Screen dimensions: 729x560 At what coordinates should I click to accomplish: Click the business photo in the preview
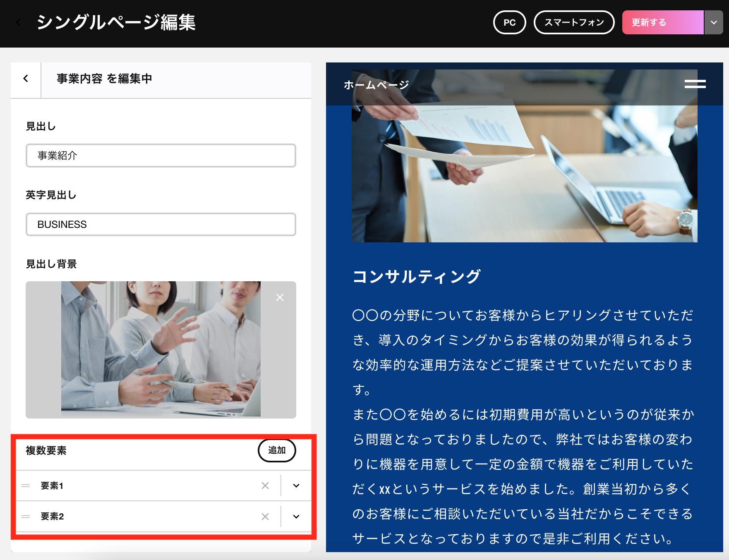tap(524, 156)
